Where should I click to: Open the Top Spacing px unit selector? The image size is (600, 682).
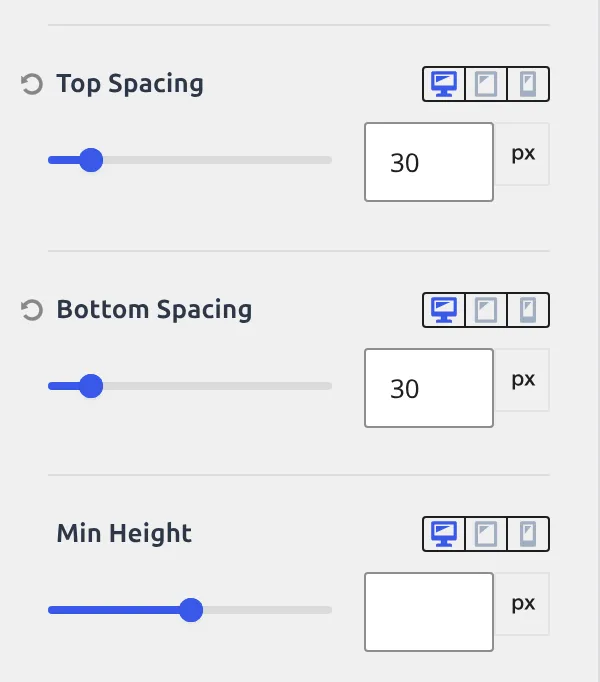(x=522, y=154)
